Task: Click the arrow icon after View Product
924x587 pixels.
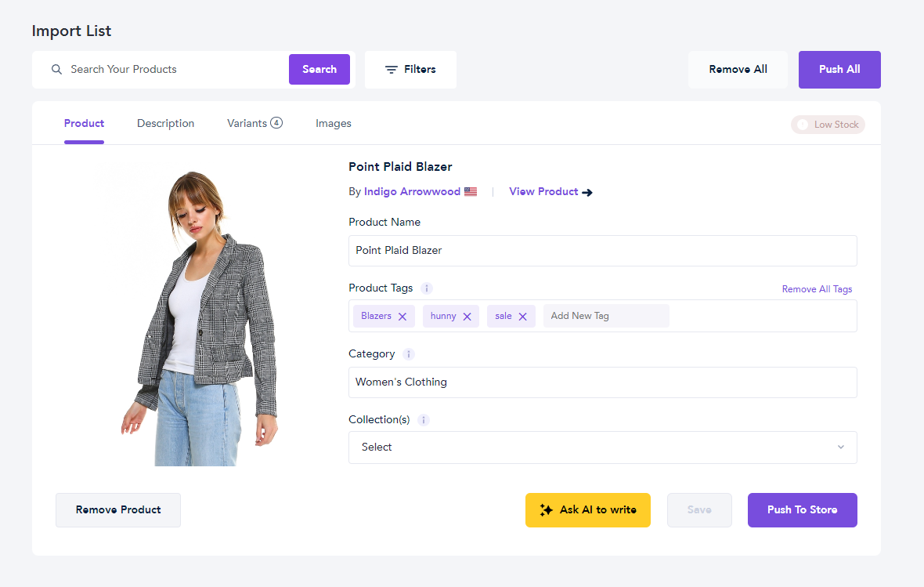Action: tap(587, 192)
